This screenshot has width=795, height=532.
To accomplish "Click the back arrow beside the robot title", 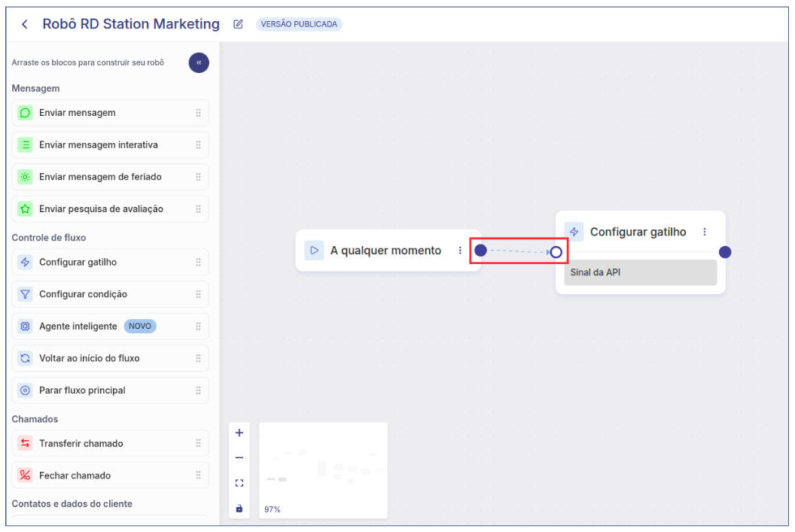I will coord(25,24).
